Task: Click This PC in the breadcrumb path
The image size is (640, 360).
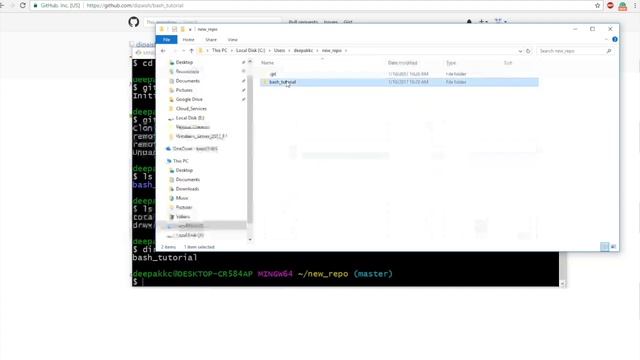Action: pyautogui.click(x=219, y=50)
